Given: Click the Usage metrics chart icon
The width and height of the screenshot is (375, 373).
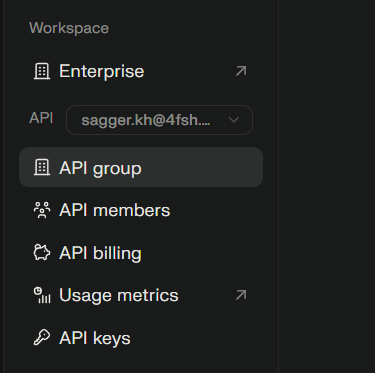Looking at the screenshot, I should [42, 295].
